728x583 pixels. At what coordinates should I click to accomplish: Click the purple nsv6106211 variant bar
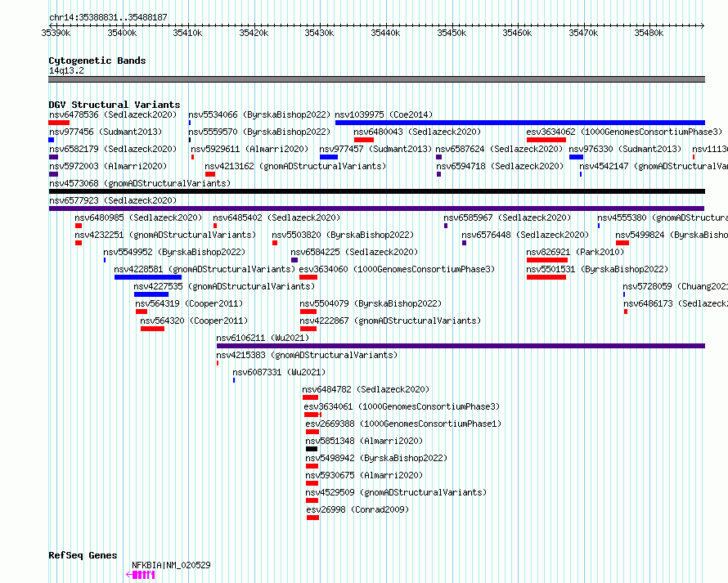[x=461, y=346]
